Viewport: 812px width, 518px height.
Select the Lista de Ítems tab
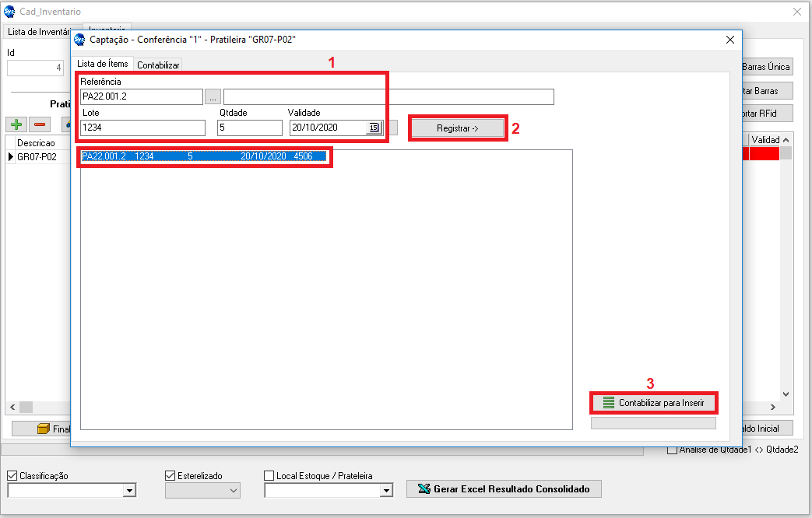pyautogui.click(x=103, y=64)
